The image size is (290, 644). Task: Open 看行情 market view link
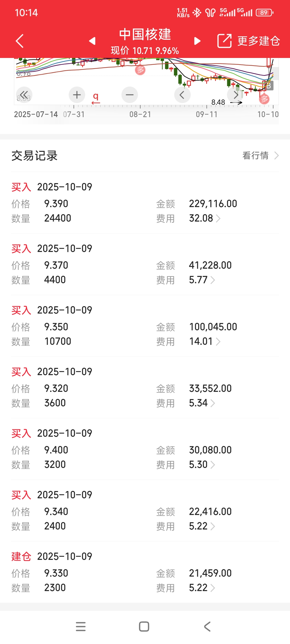coord(260,156)
